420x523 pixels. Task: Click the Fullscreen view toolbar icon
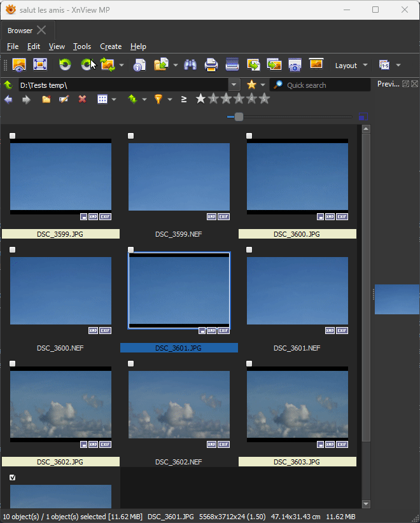coord(40,65)
